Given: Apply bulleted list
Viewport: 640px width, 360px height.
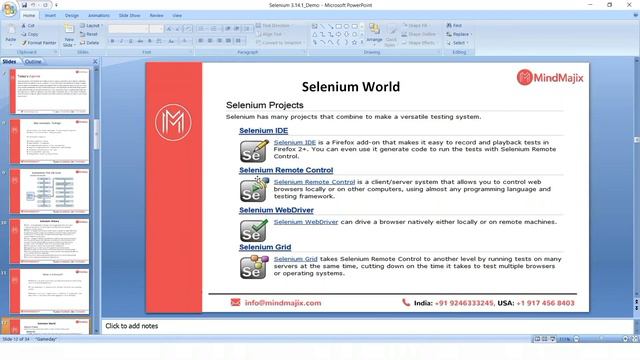Looking at the screenshot, I should pos(201,29).
